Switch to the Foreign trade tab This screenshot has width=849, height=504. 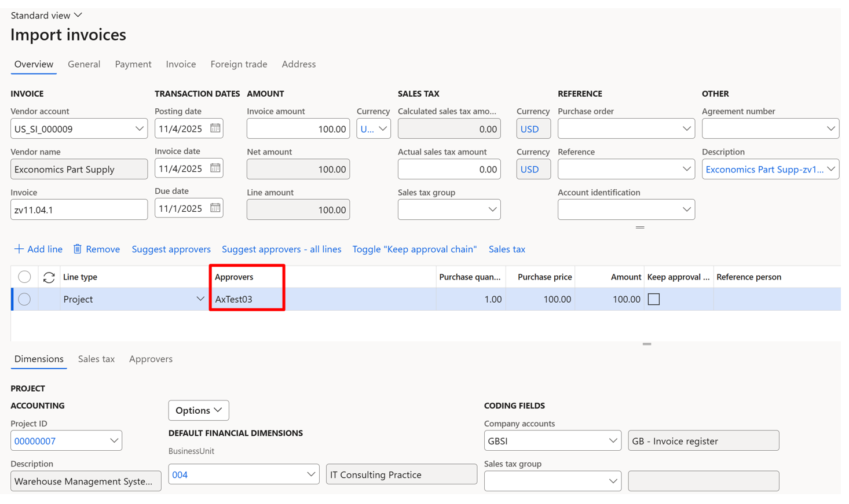[x=239, y=64]
